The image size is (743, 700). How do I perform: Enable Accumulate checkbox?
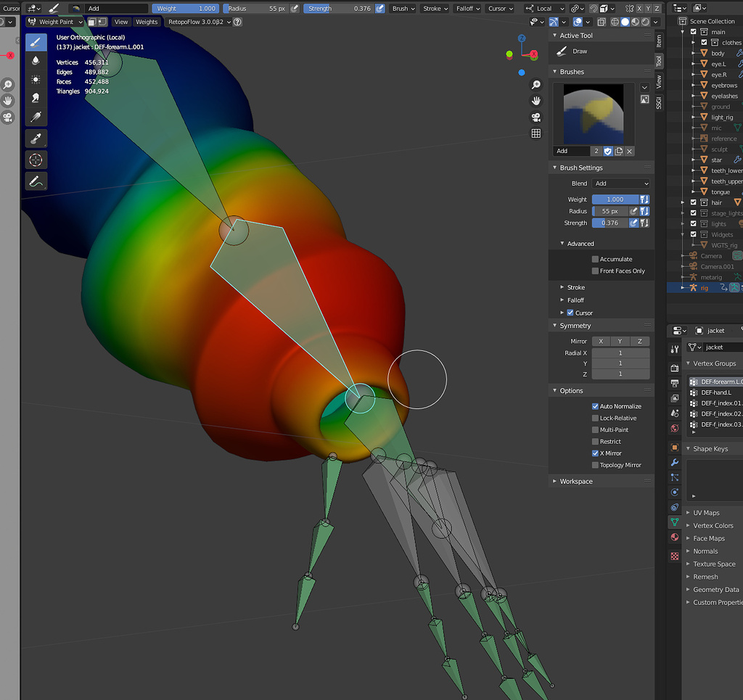595,259
